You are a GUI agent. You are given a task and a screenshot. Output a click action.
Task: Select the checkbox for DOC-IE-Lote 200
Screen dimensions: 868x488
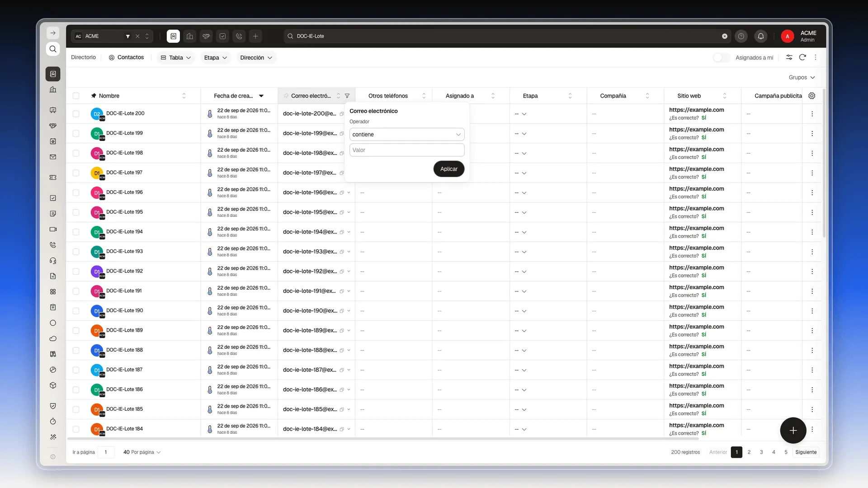pyautogui.click(x=76, y=114)
